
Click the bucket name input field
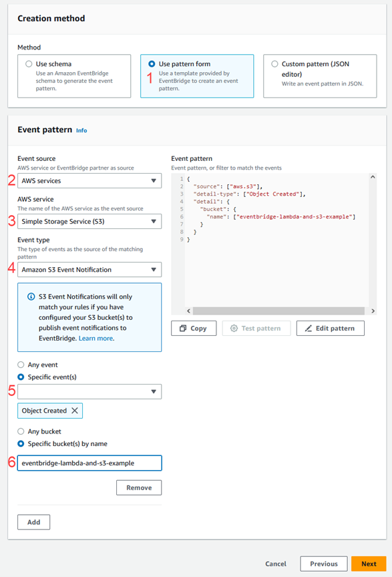[x=90, y=463]
